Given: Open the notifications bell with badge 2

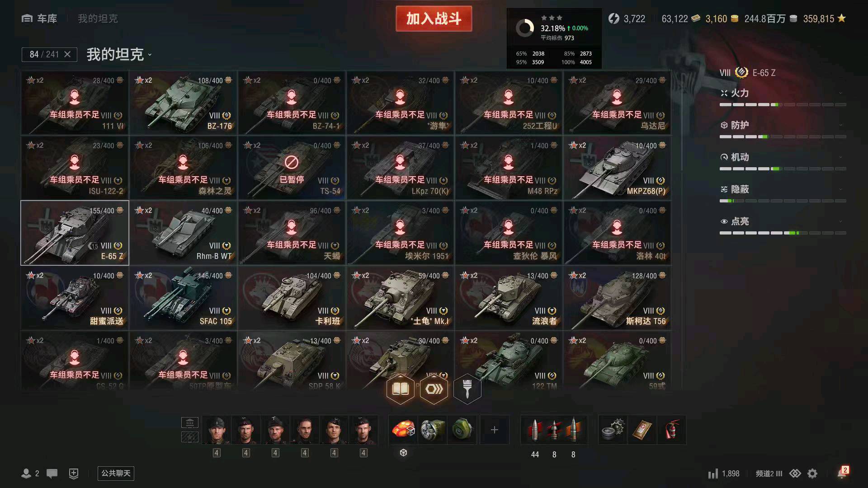Looking at the screenshot, I should click(x=842, y=473).
